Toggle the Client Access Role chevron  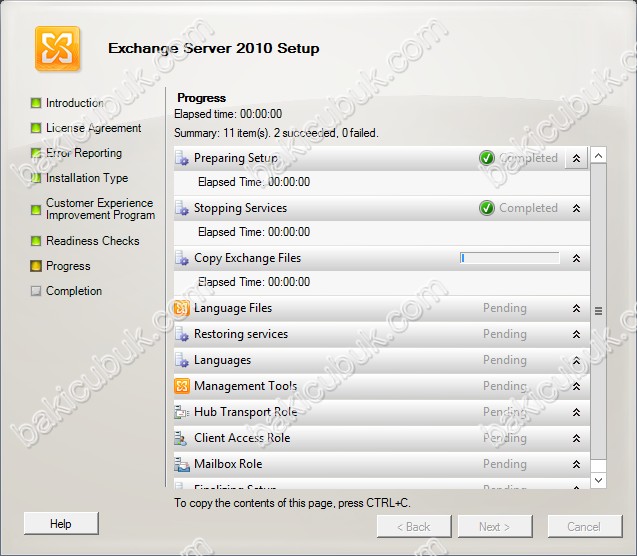576,439
